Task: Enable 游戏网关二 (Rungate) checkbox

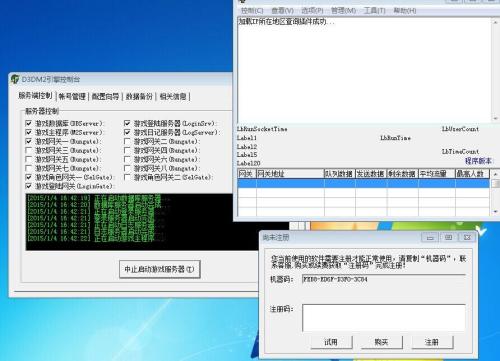Action: point(127,141)
